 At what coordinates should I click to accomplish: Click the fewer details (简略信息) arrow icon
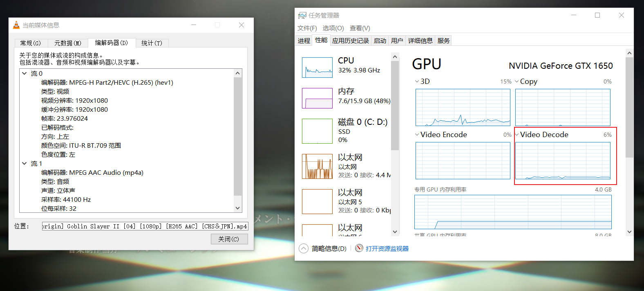(304, 248)
